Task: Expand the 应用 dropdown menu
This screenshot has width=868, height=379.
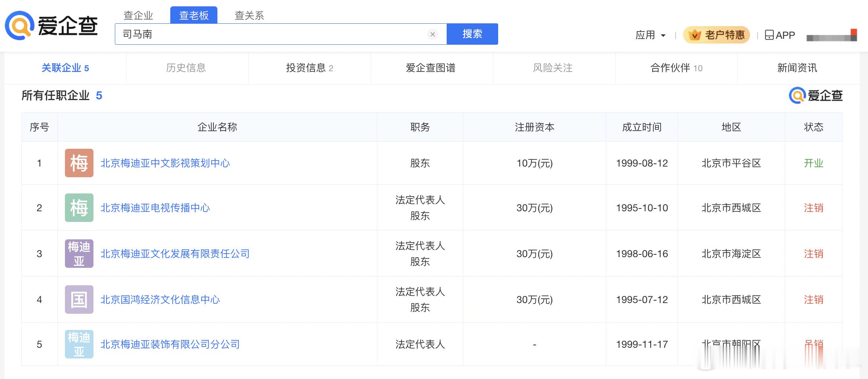Action: [x=650, y=35]
